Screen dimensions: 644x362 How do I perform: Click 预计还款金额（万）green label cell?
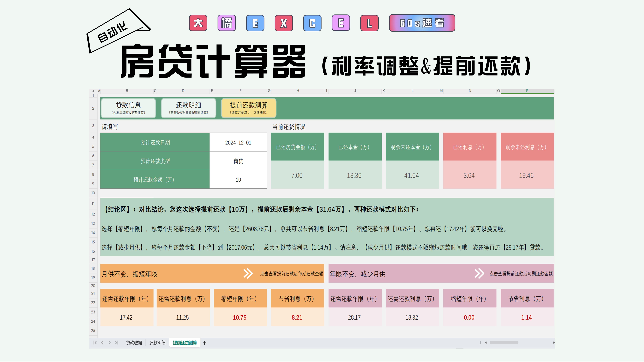[155, 180]
